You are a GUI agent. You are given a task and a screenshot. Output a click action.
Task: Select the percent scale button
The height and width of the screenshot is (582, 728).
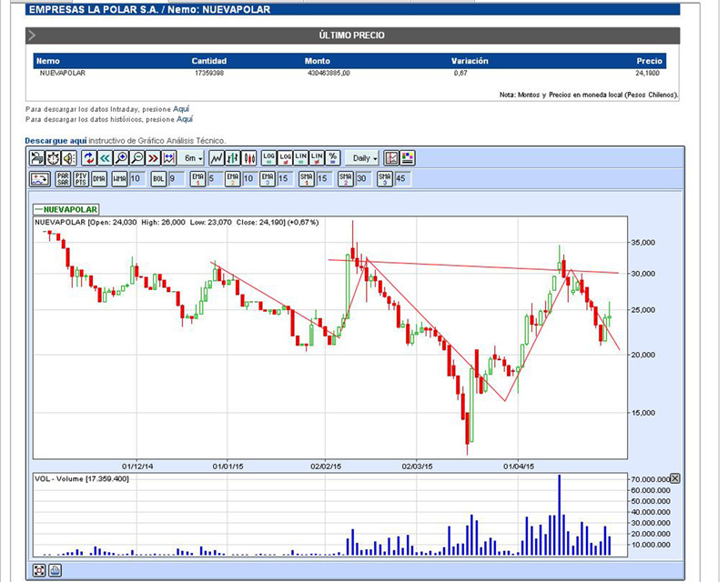[332, 158]
